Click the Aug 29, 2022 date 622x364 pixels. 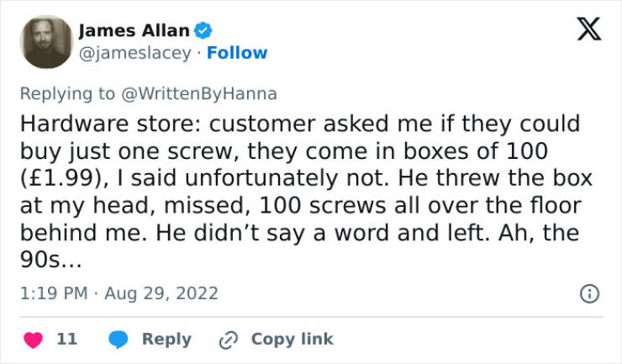click(163, 293)
